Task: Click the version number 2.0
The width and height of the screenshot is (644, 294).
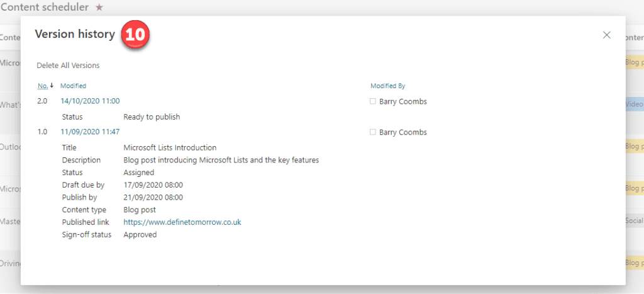Action: pos(42,101)
